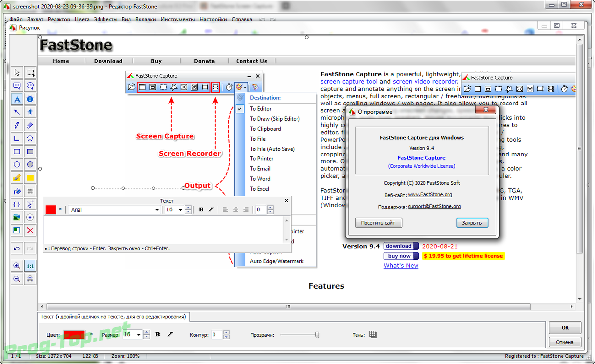Click the OK button
This screenshot has height=364, width=595.
click(565, 328)
